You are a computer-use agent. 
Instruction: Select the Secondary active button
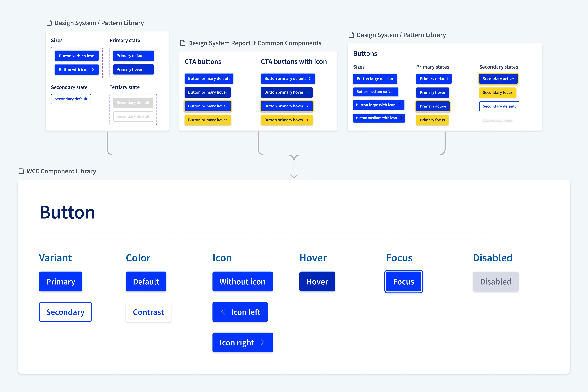498,79
